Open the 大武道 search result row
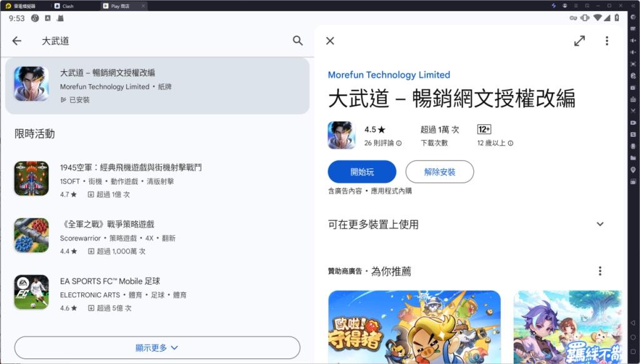Screen dimensions: 640x364 click(x=157, y=86)
